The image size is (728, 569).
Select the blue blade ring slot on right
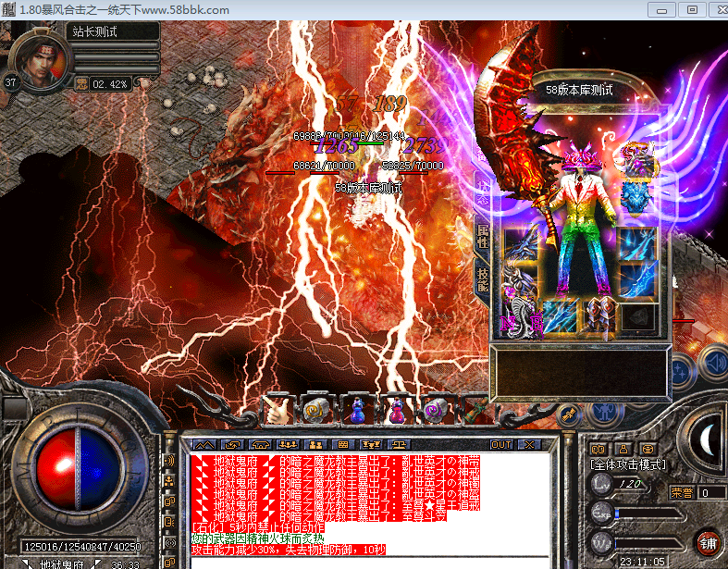[638, 280]
